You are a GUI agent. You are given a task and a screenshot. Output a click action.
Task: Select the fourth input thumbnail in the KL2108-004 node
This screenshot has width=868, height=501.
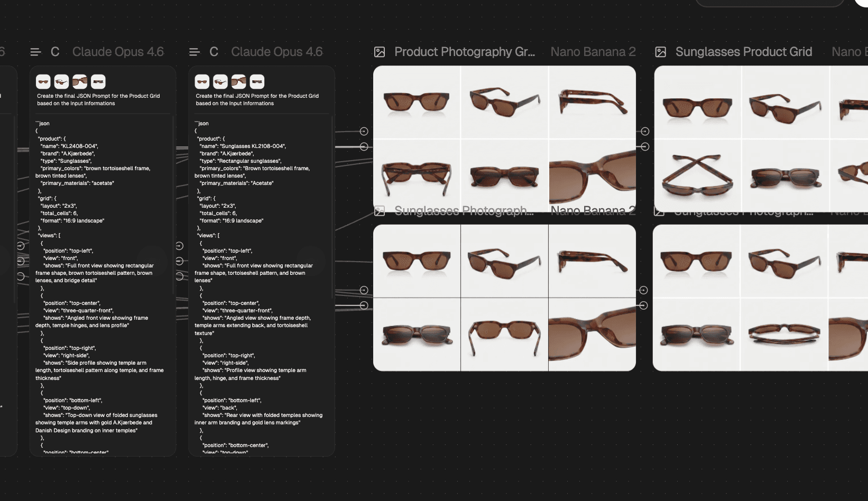pos(257,81)
